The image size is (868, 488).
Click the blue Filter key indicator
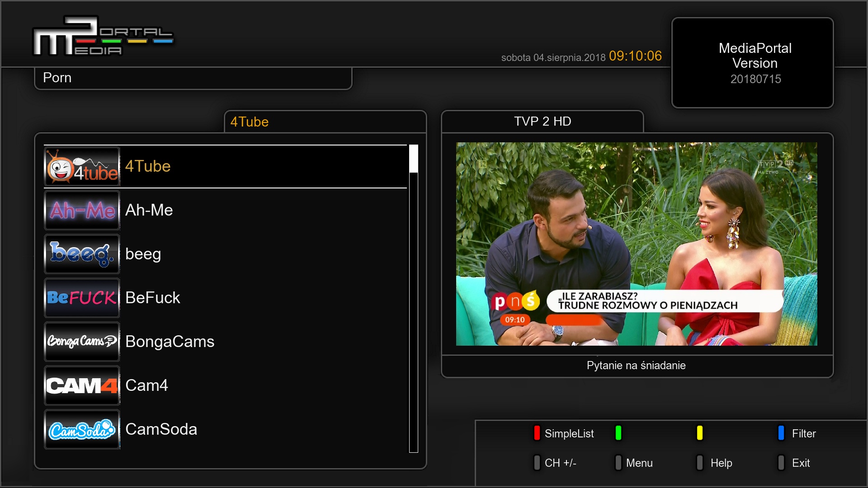(x=781, y=433)
